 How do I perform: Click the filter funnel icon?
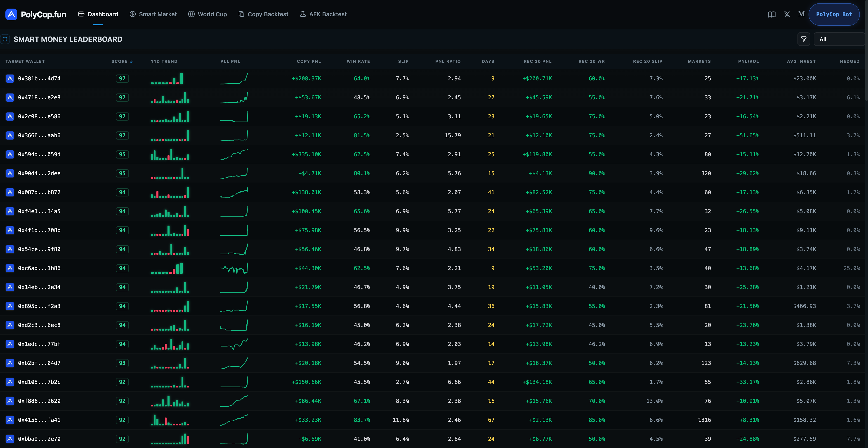[x=804, y=39]
